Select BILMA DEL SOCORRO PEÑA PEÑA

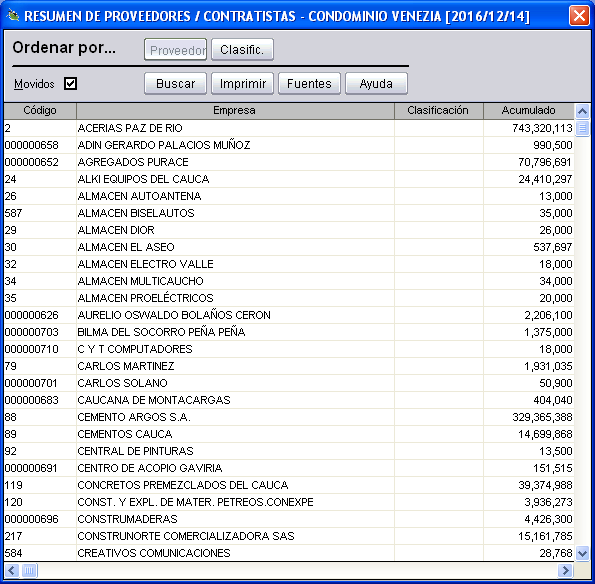click(289, 332)
